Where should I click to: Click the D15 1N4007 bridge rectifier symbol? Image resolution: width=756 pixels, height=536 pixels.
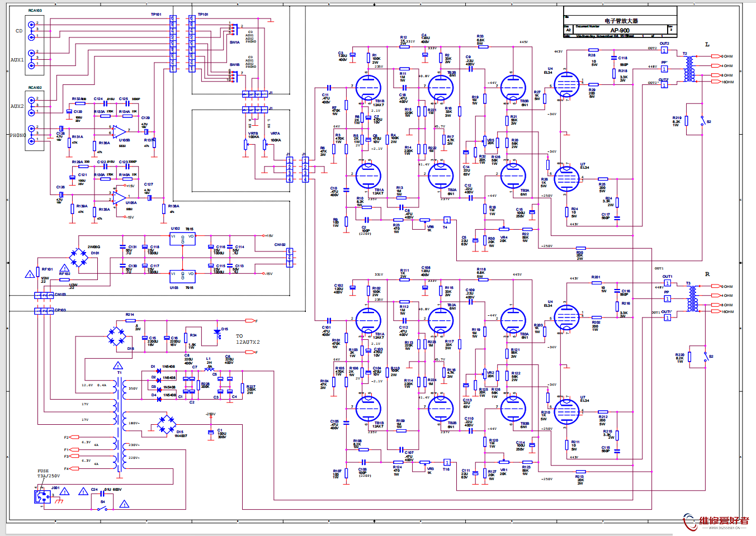(166, 426)
